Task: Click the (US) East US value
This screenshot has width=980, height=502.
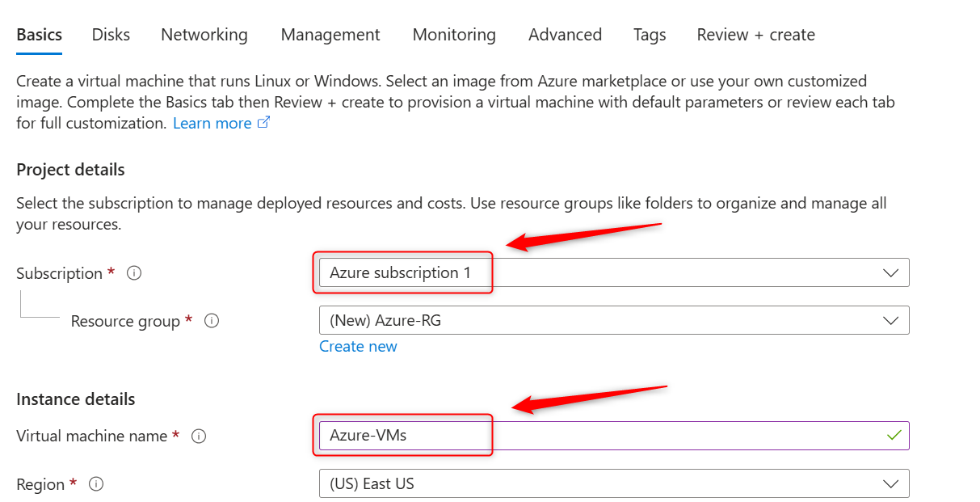Action: pyautogui.click(x=372, y=484)
